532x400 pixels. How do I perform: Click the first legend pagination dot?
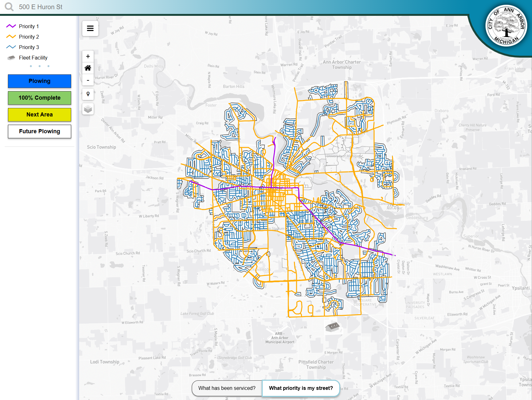click(x=31, y=66)
